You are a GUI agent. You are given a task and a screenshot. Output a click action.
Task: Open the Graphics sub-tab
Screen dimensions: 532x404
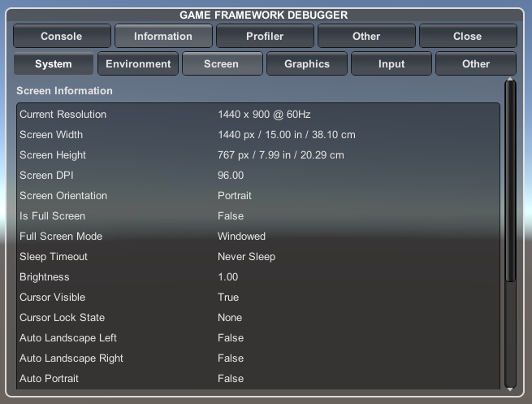click(x=307, y=63)
